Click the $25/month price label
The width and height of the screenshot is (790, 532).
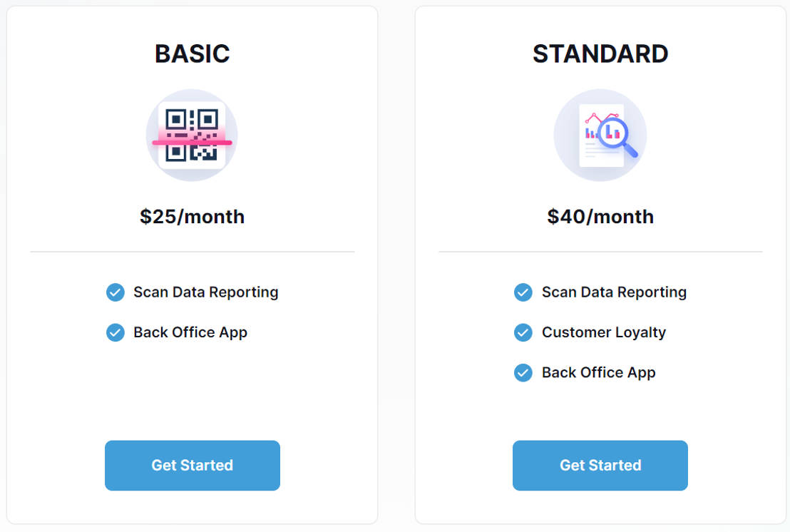192,217
